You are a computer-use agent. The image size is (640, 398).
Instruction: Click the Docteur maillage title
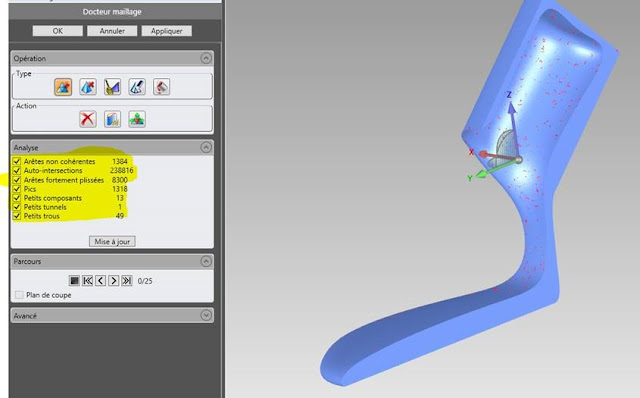pos(112,12)
